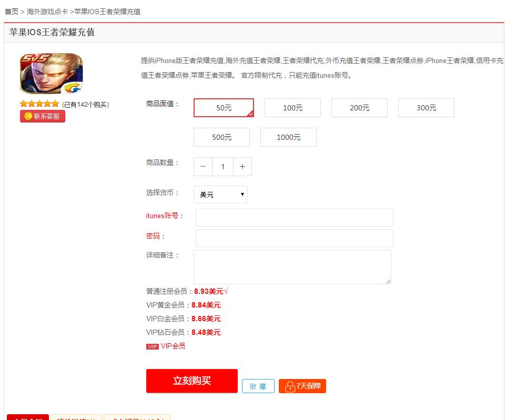Click the 商品数量 label

163,162
